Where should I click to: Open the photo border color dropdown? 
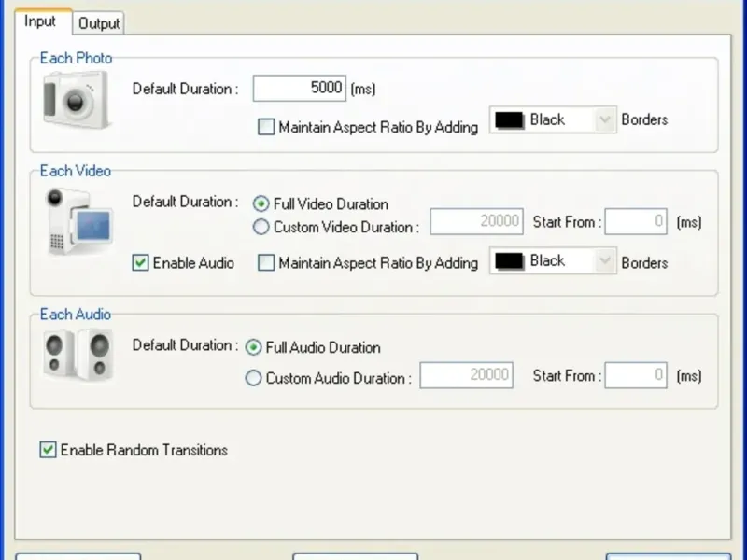point(605,120)
